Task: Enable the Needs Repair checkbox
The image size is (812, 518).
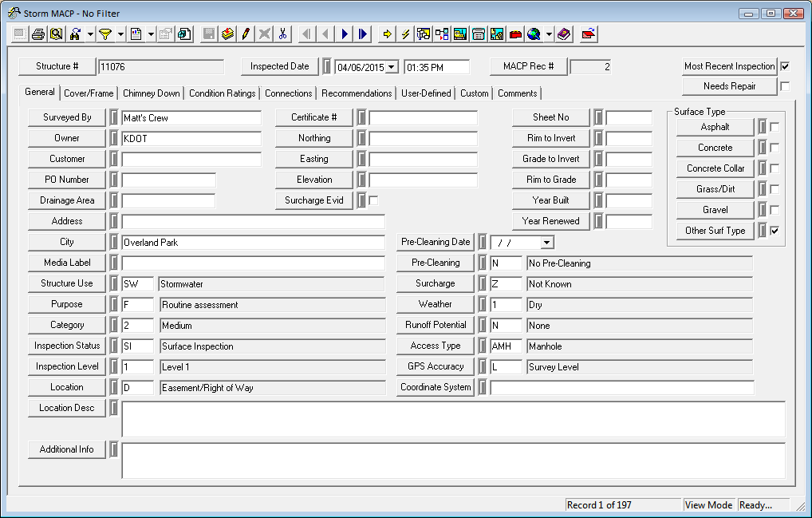Action: [x=785, y=86]
